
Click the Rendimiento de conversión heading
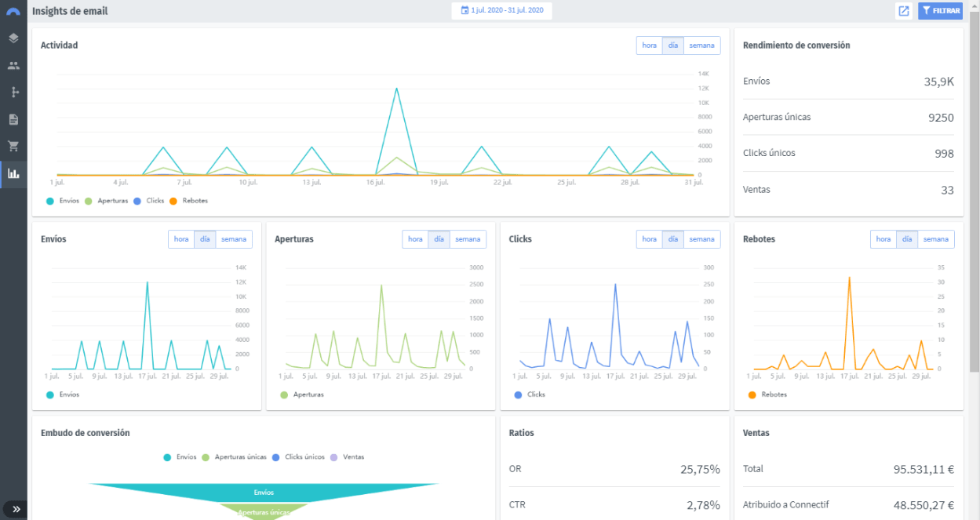point(796,45)
